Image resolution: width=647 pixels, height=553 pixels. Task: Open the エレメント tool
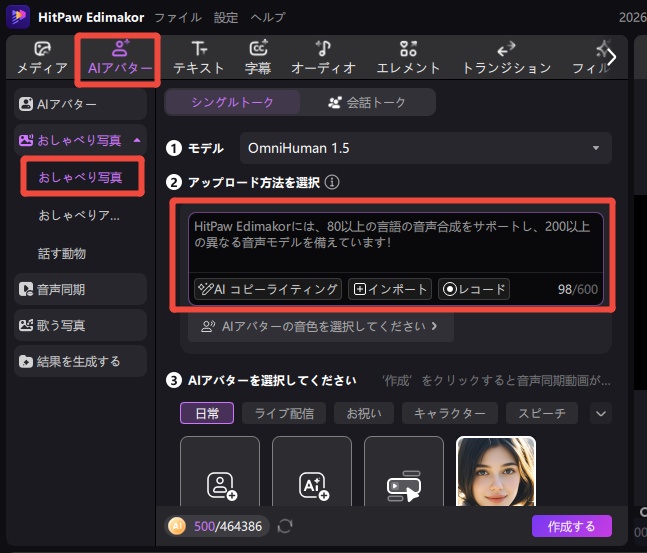408,58
